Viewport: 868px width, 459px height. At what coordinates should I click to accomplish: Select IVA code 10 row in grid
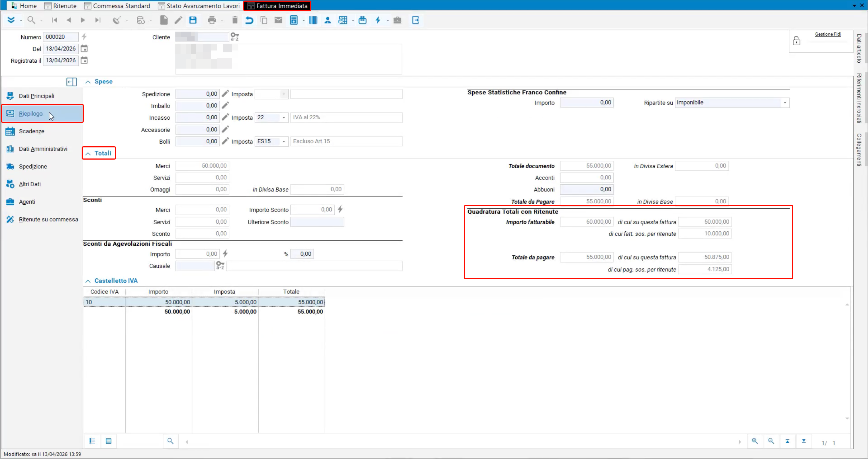(204, 302)
